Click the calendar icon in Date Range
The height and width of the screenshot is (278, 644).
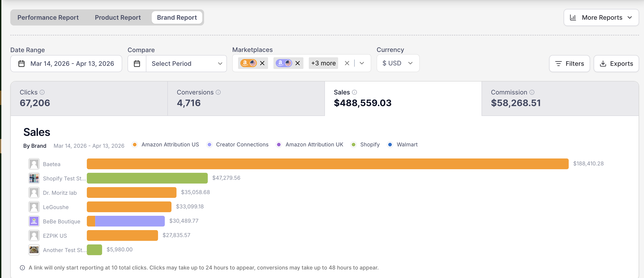pos(21,64)
